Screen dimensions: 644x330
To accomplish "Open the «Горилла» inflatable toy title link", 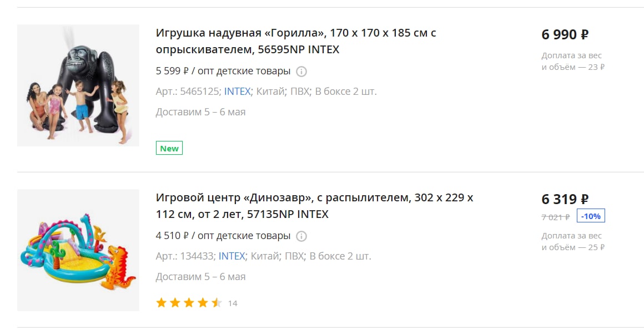I will click(x=296, y=41).
